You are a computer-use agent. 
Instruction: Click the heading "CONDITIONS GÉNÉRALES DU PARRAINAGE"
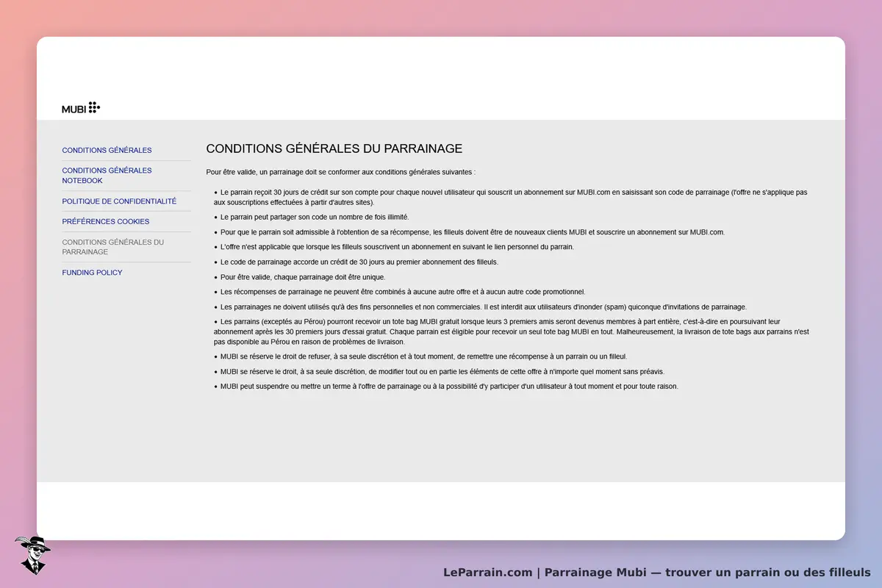pos(334,148)
